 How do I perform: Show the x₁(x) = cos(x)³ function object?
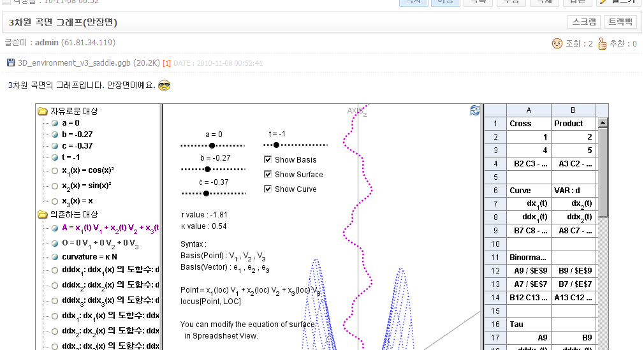(x=55, y=171)
